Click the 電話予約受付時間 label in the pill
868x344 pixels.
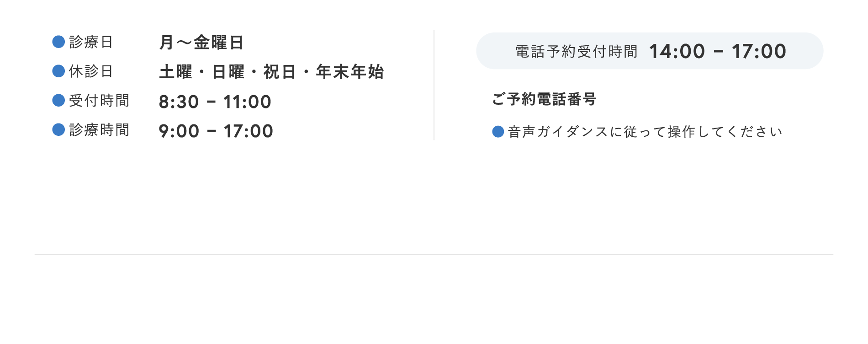pos(577,52)
